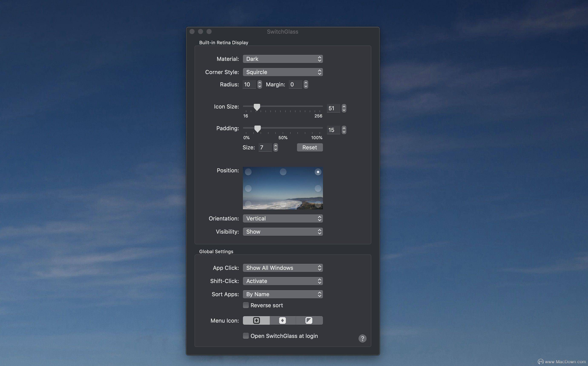Image resolution: width=588 pixels, height=366 pixels.
Task: Click the Radius value field
Action: (249, 84)
